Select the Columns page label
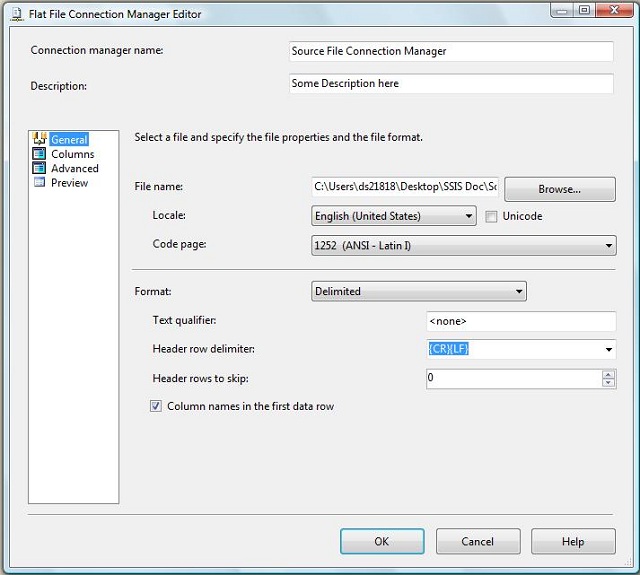This screenshot has width=640, height=575. pyautogui.click(x=72, y=154)
